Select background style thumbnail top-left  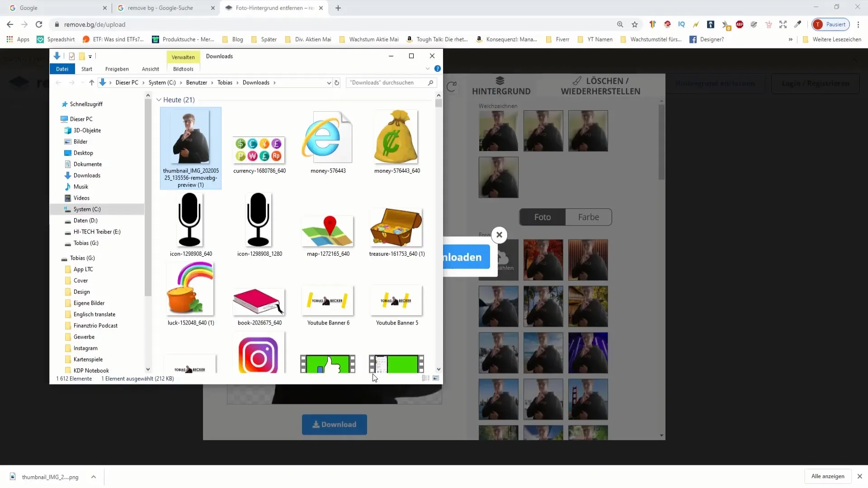[x=498, y=131]
